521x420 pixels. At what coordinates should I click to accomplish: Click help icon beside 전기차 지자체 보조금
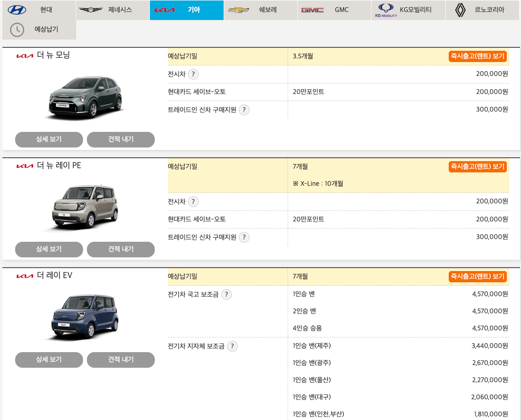[232, 346]
